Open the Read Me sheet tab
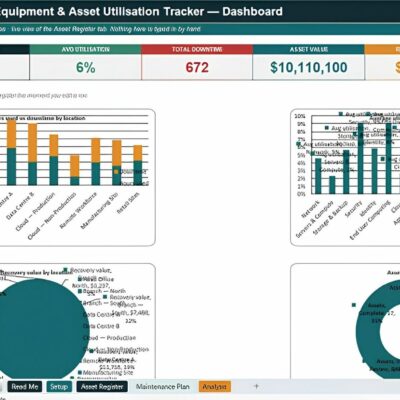 point(25,387)
